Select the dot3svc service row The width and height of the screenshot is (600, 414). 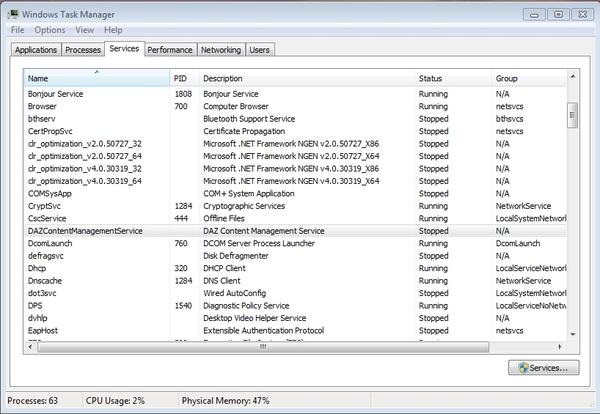point(295,293)
